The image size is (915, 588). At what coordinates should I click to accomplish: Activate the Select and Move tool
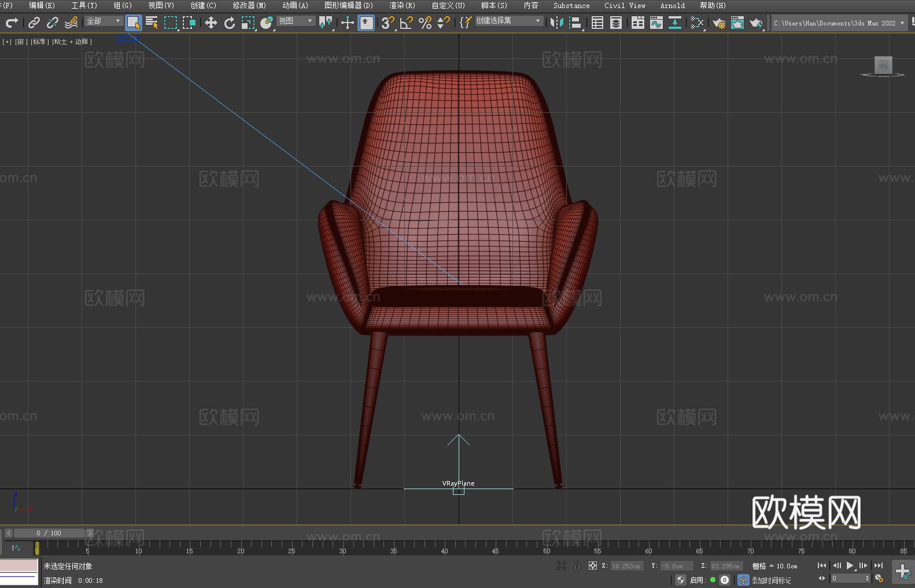pyautogui.click(x=211, y=23)
